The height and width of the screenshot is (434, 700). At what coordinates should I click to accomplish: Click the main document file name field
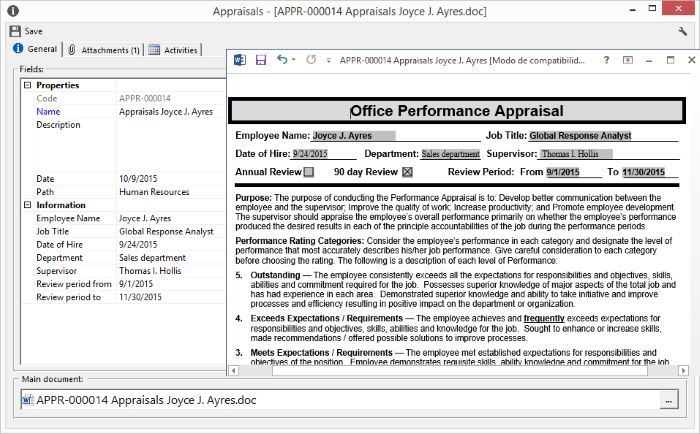(340, 400)
